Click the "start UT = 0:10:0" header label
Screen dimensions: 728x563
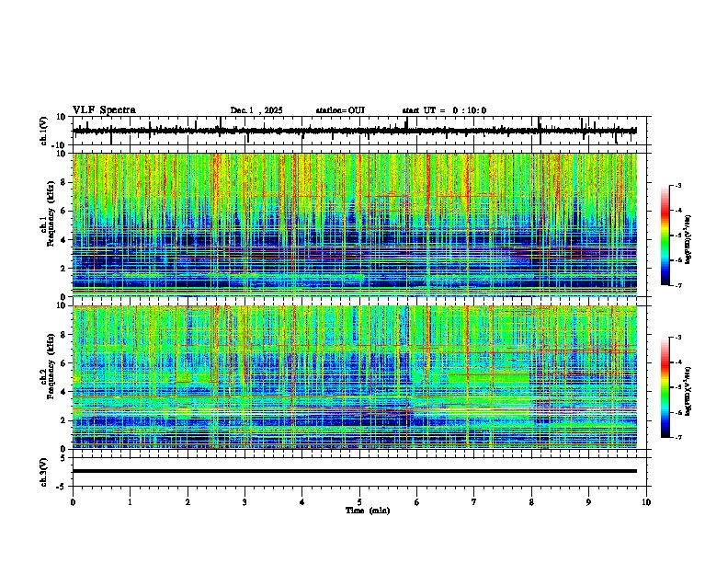(444, 110)
